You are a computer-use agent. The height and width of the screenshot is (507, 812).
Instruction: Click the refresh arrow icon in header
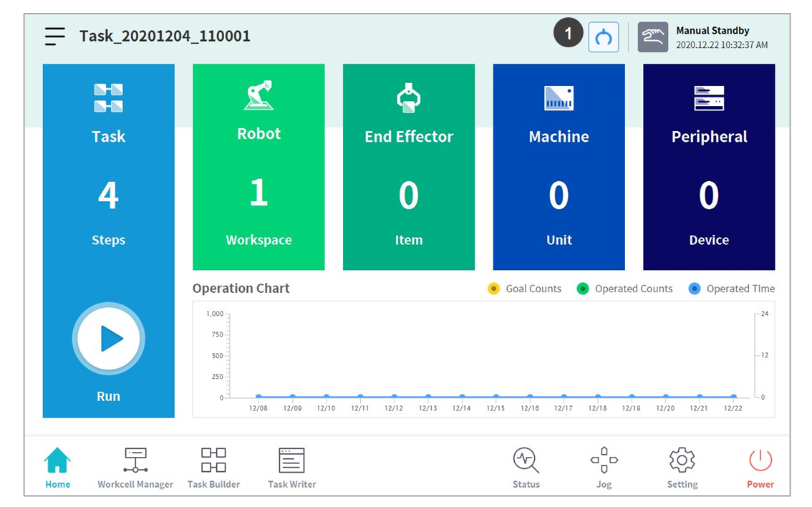(603, 37)
